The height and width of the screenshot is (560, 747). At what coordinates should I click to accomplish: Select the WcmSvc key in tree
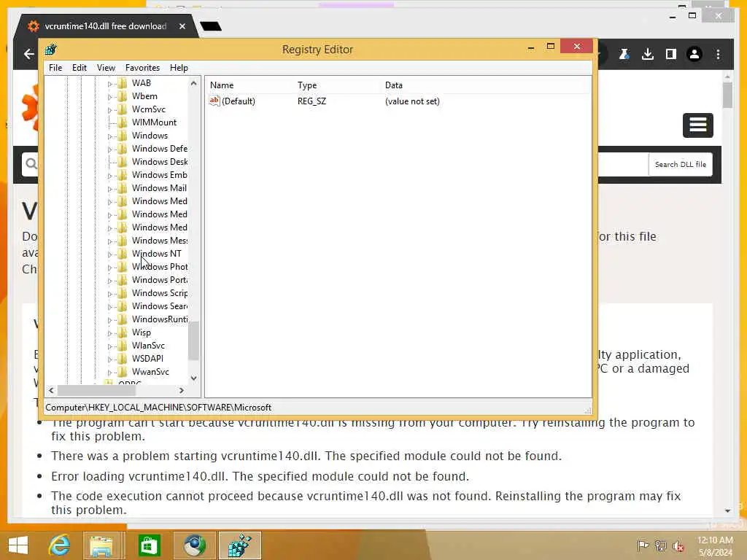149,109
